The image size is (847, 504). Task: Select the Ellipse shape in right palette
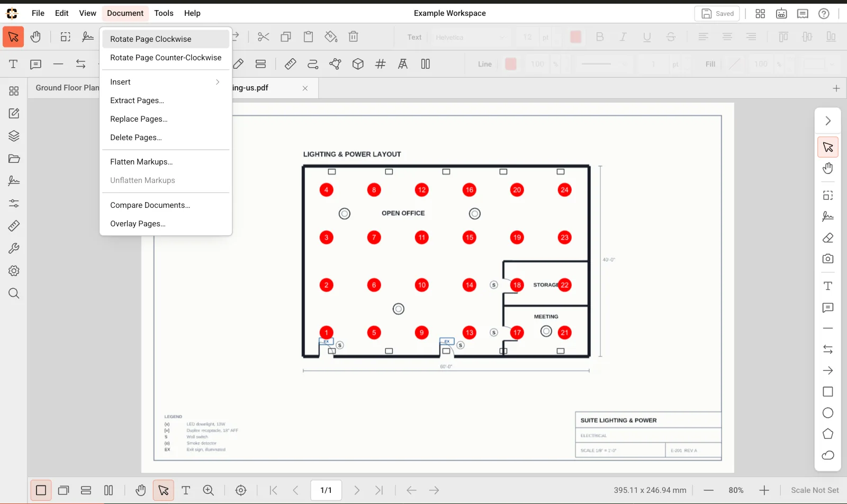[828, 413]
